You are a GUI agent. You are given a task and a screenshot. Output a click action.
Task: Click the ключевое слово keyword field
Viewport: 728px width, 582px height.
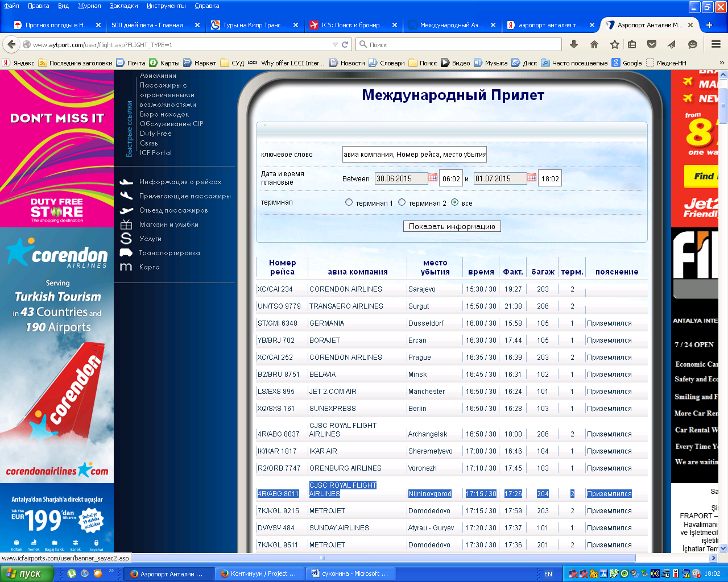pyautogui.click(x=415, y=154)
